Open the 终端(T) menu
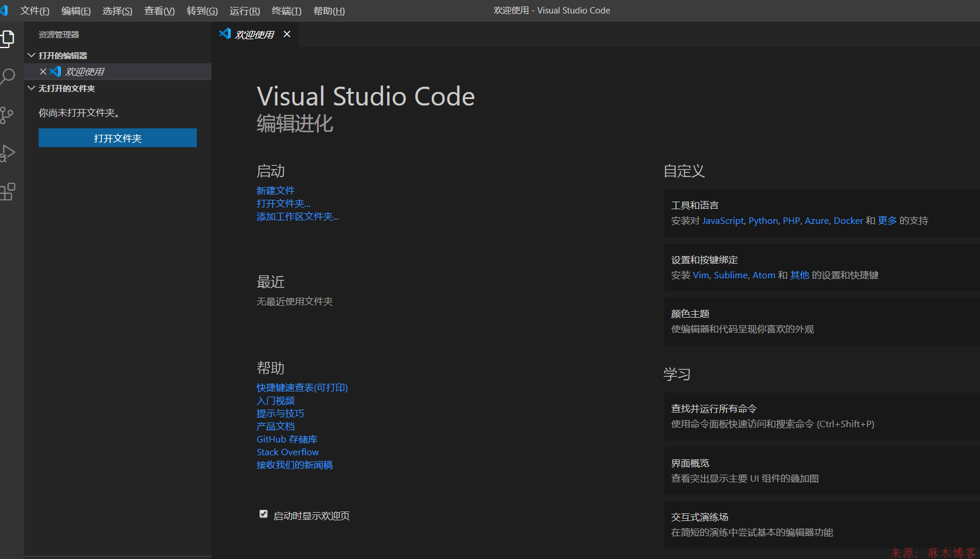This screenshot has height=559, width=980. tap(286, 11)
